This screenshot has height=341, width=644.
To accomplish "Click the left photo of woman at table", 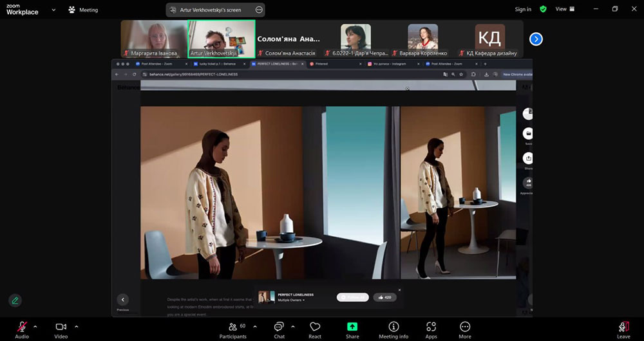I will pyautogui.click(x=270, y=193).
